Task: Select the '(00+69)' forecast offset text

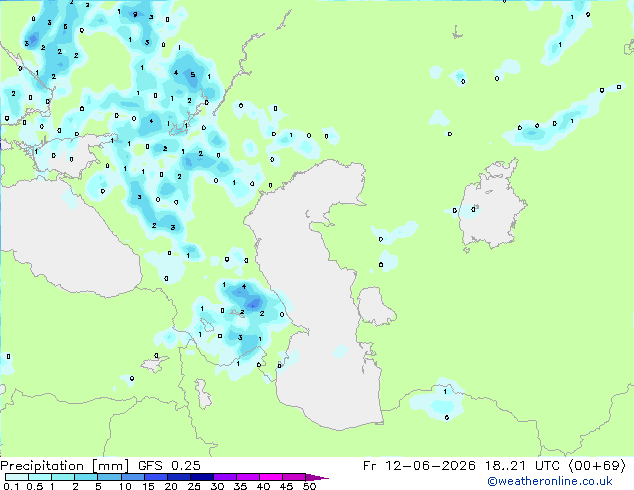Action: (x=597, y=466)
